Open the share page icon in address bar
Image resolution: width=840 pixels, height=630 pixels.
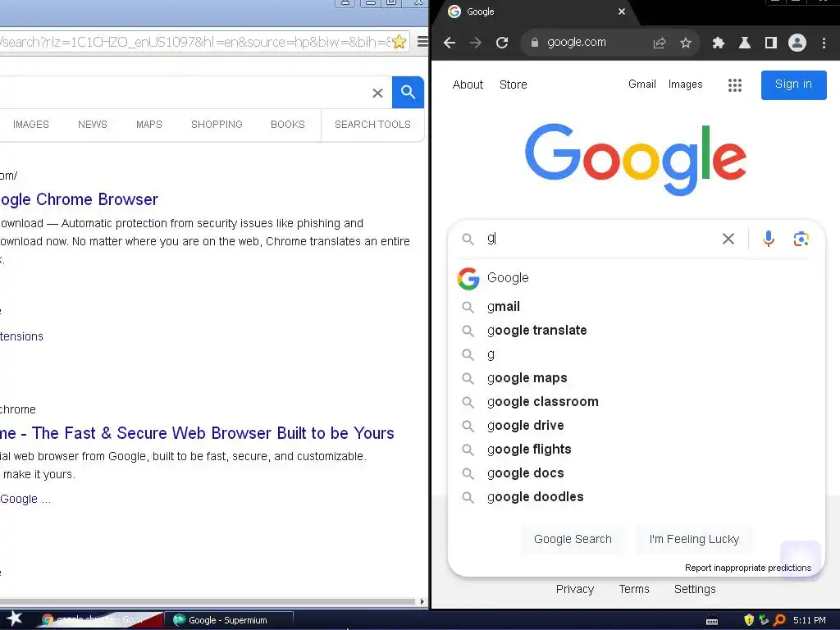[660, 43]
